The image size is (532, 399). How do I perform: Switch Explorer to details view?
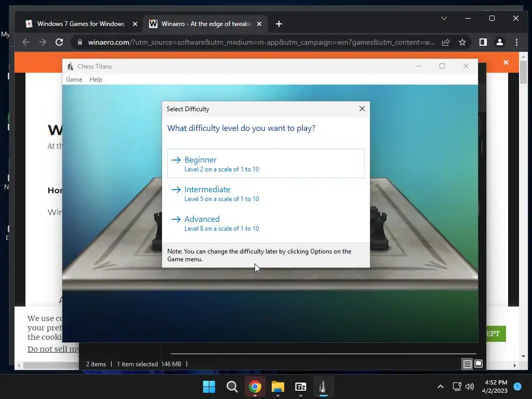[467, 364]
